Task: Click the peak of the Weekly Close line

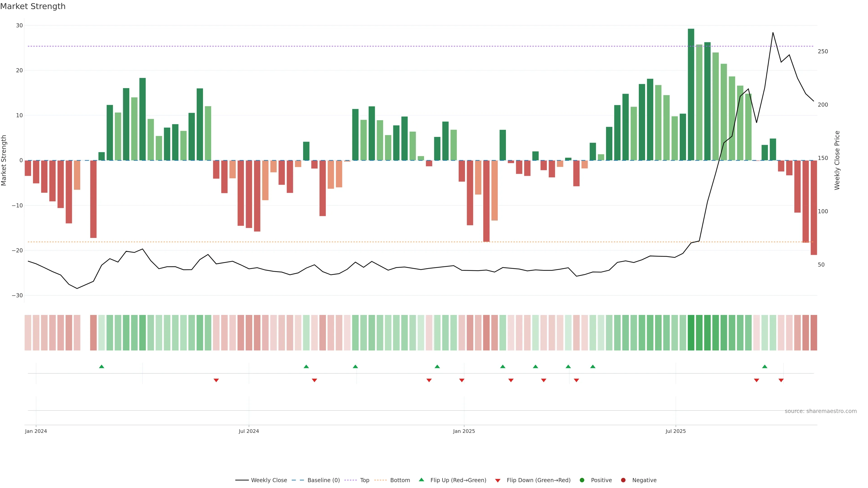Action: [x=773, y=33]
